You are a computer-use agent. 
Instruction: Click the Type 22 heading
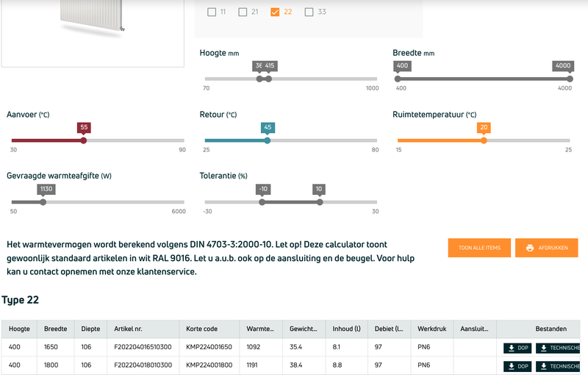(x=21, y=300)
